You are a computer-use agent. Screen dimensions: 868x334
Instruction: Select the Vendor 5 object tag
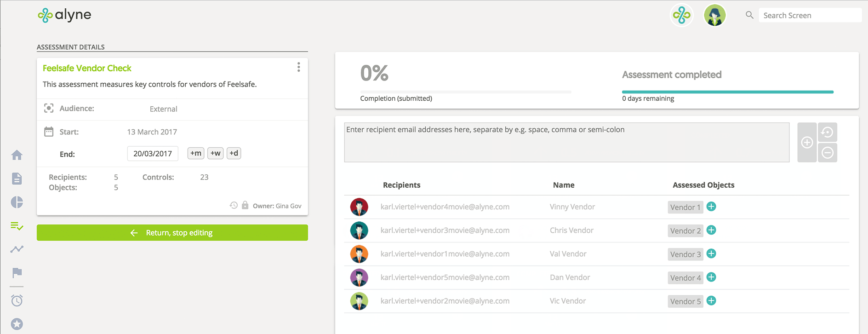(x=685, y=301)
